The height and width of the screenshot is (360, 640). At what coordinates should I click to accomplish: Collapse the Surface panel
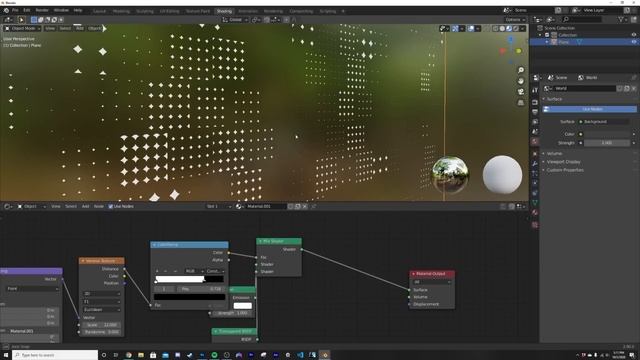pos(553,99)
